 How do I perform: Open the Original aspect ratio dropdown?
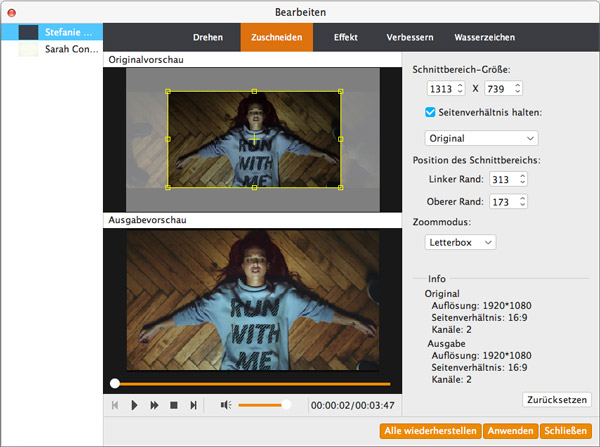click(481, 138)
